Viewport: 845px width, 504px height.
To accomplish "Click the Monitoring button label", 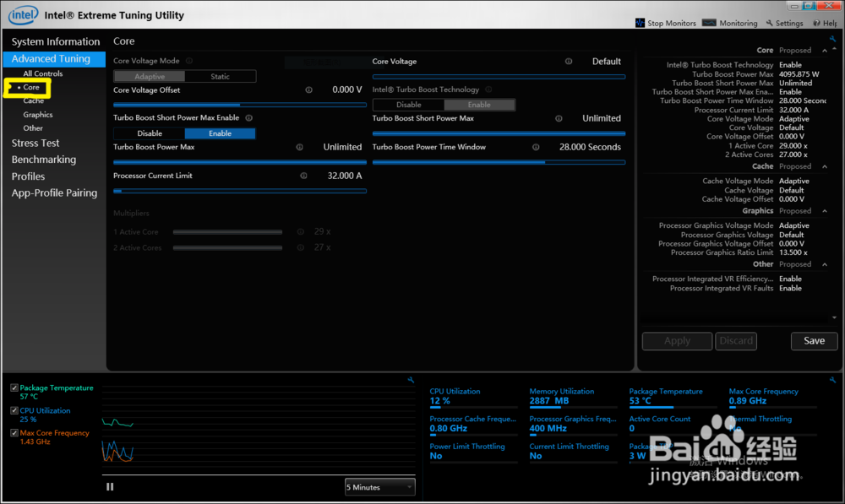I will [x=739, y=23].
